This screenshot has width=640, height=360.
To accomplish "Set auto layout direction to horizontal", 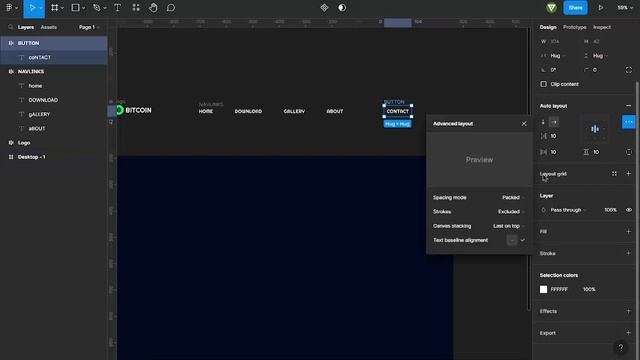I will (554, 122).
